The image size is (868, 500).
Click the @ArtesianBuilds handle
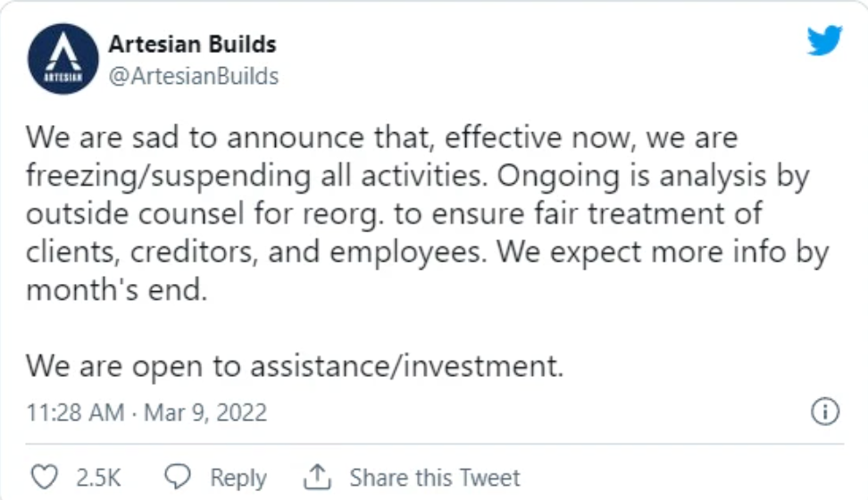(x=193, y=76)
